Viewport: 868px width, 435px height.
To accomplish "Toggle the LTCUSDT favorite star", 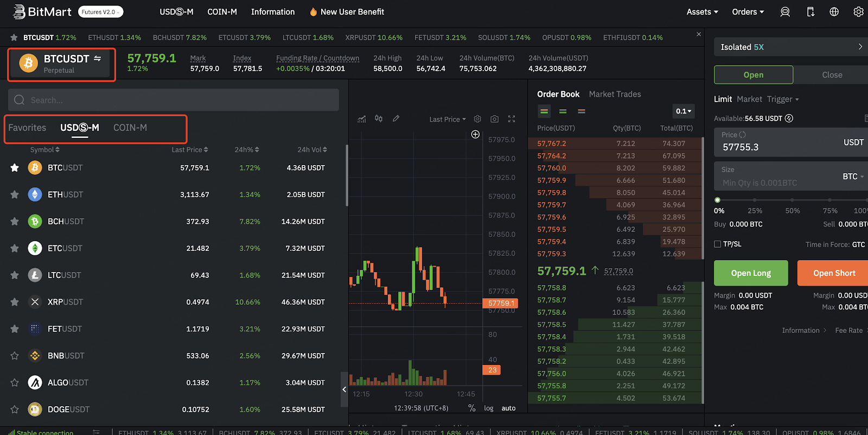I will (15, 275).
